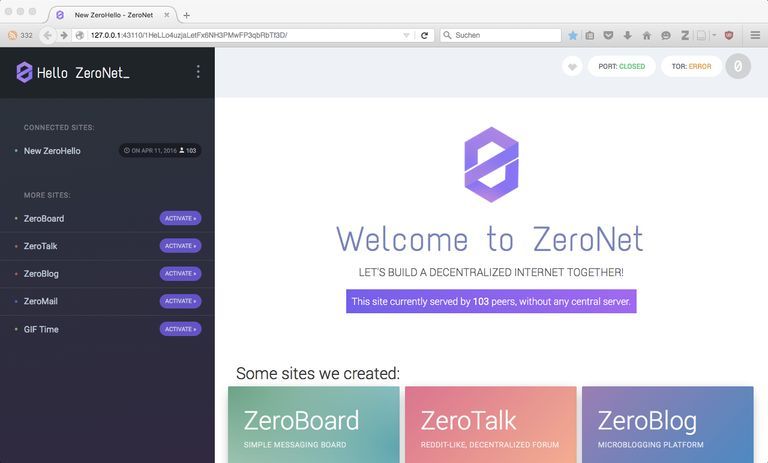Screen dimensions: 768x463
Task: Open a new tab with plus button
Action: [187, 15]
